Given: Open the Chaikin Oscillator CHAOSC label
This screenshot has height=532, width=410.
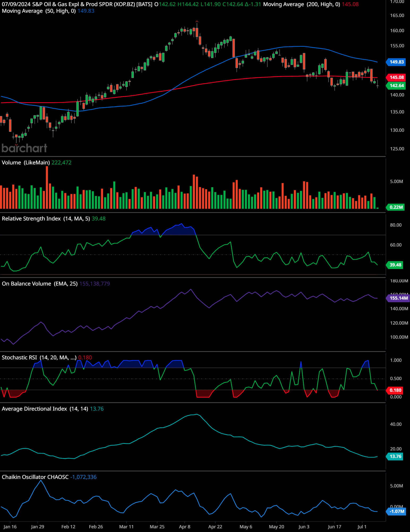Looking at the screenshot, I should (35, 477).
